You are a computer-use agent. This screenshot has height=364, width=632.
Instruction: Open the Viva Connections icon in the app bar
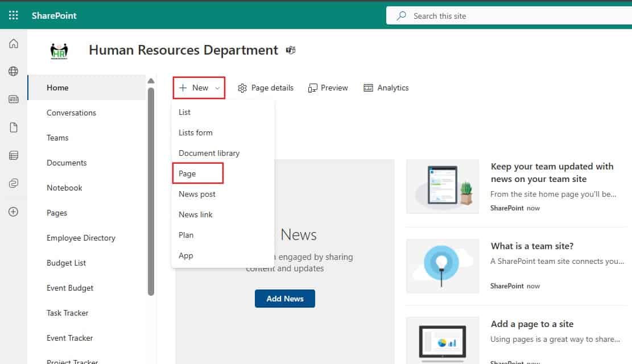point(13,183)
